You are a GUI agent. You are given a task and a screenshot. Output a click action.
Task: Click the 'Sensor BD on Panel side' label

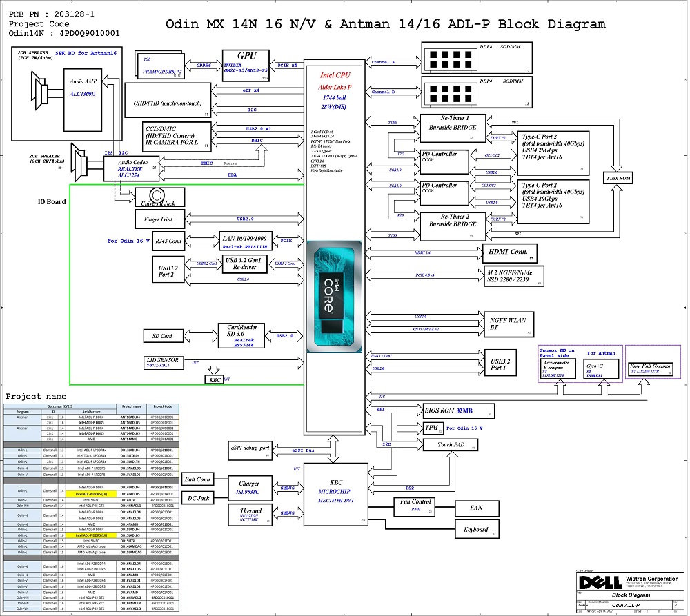pyautogui.click(x=557, y=353)
